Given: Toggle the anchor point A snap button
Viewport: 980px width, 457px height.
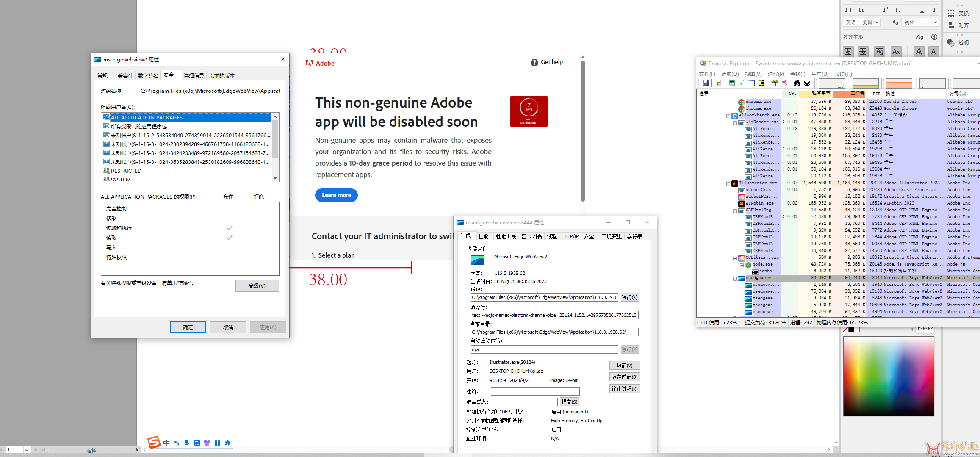Looking at the screenshot, I should (933, 52).
